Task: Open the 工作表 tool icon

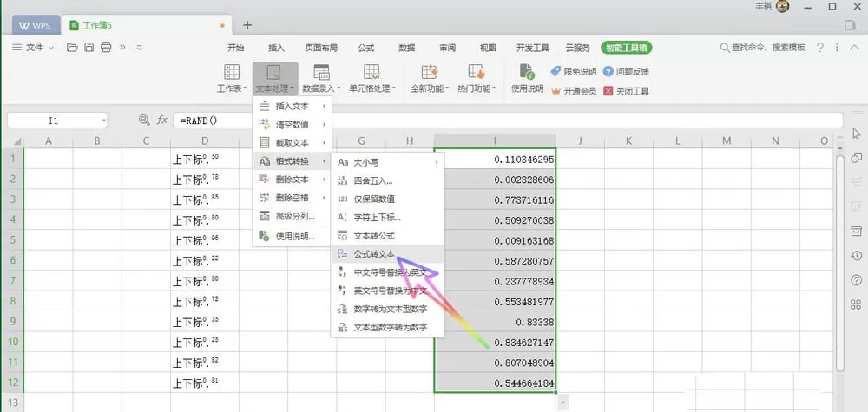Action: point(232,72)
